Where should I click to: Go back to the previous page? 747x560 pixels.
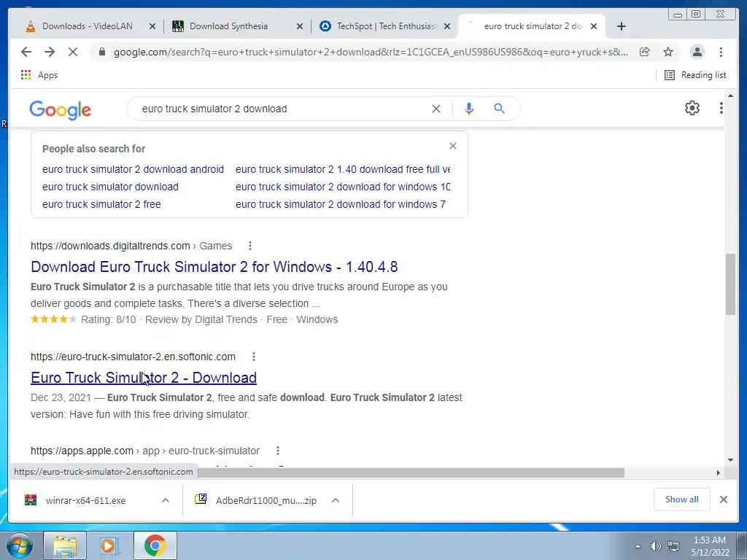(26, 52)
